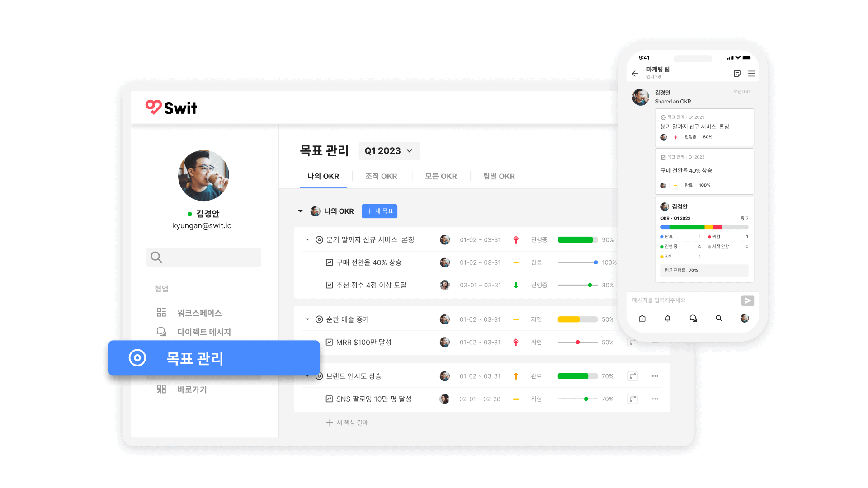Tap the back arrow beside 마케팅 팀
Image resolution: width=868 pixels, height=488 pixels.
point(635,74)
